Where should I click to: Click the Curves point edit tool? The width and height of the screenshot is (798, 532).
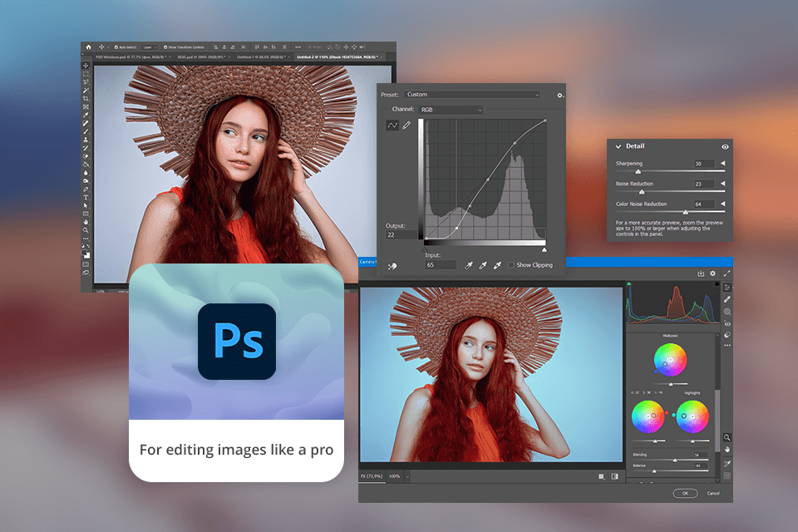click(392, 126)
